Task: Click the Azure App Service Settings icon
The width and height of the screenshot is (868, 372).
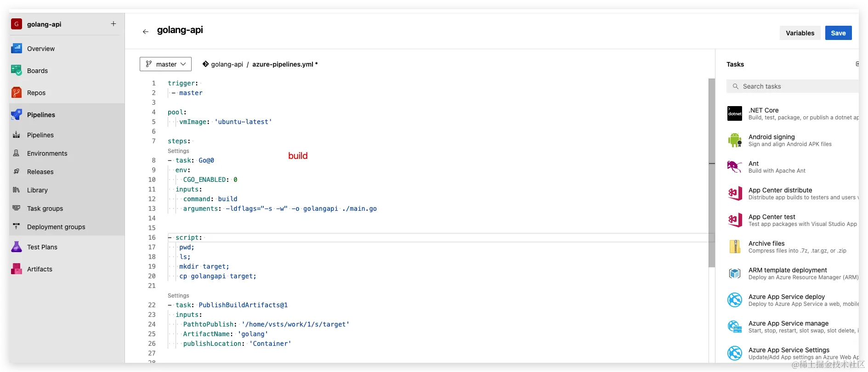Action: click(x=735, y=353)
